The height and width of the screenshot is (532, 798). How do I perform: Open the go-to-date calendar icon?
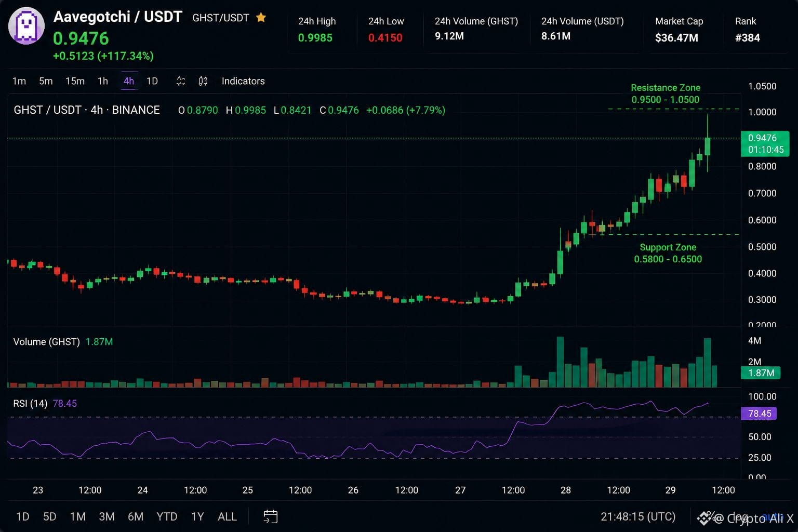coord(271,516)
